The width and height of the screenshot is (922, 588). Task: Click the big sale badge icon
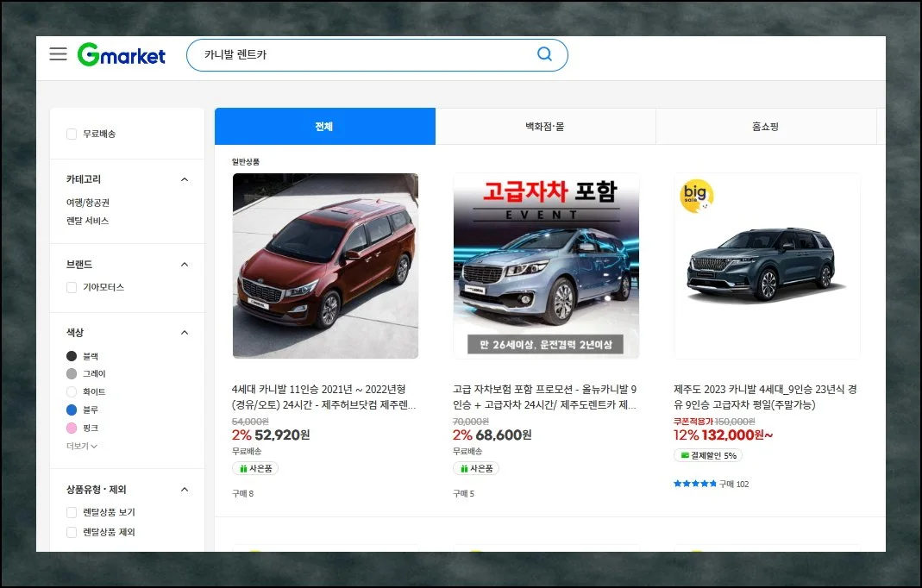point(697,197)
